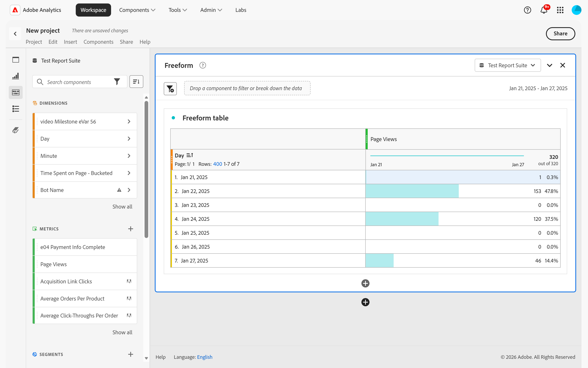588x368 pixels.
Task: Click the Rows 400 link
Action: [217, 164]
